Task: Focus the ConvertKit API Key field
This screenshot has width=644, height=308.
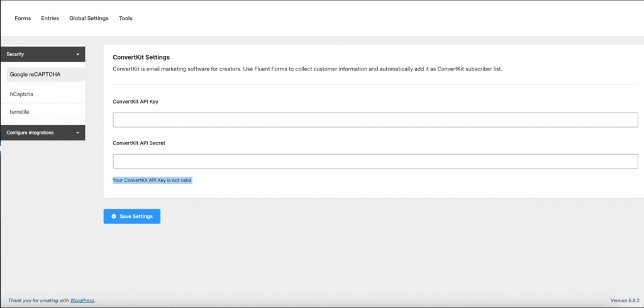Action: pos(375,120)
